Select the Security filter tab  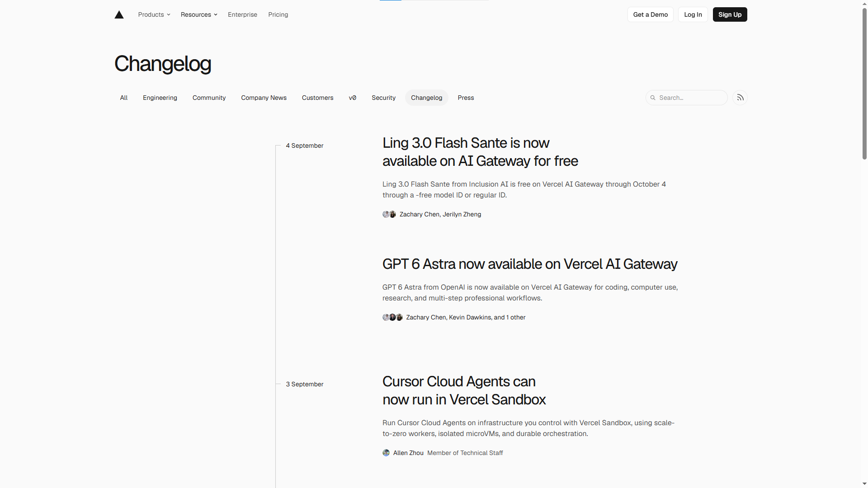coord(383,98)
